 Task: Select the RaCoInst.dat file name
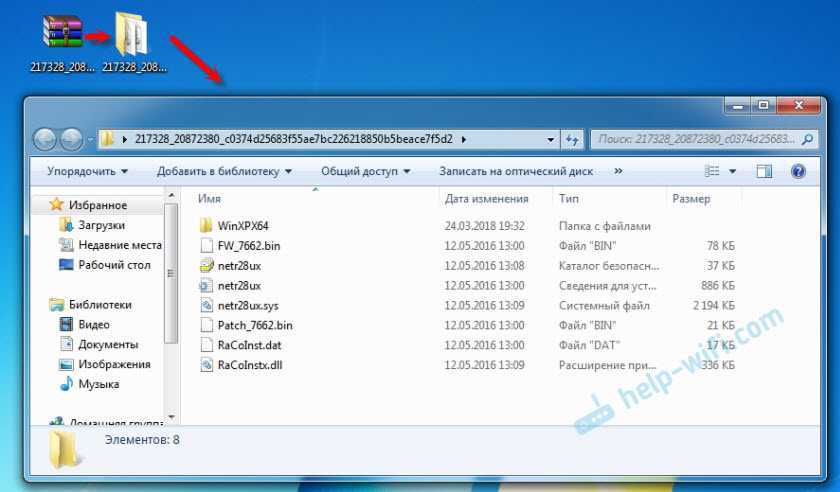click(249, 345)
